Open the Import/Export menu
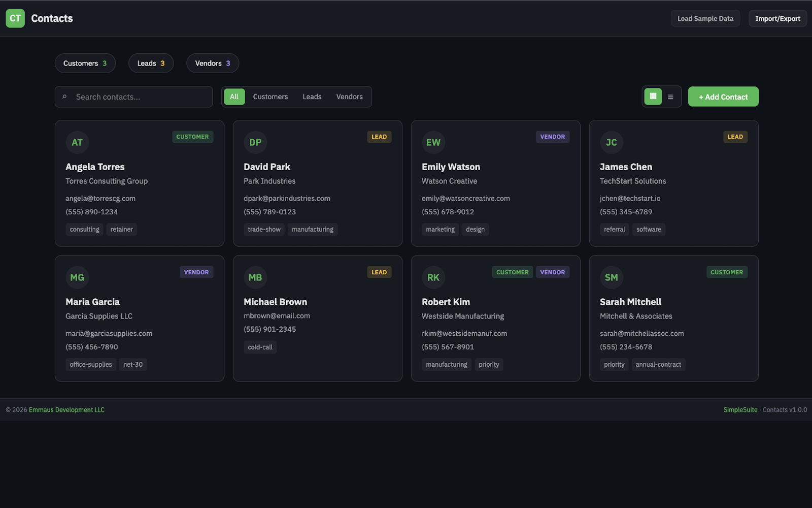Screen dimensions: 812x508 (x=777, y=18)
